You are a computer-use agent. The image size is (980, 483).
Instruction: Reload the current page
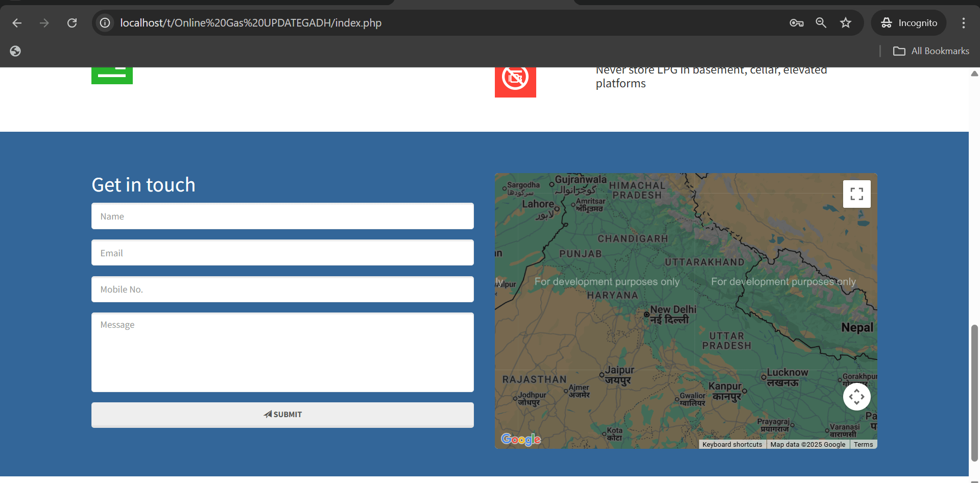pos(72,23)
